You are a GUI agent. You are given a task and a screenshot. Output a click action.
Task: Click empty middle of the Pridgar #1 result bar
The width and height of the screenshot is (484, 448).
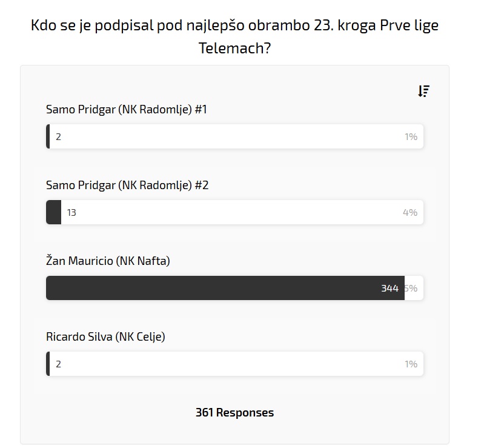tap(234, 137)
